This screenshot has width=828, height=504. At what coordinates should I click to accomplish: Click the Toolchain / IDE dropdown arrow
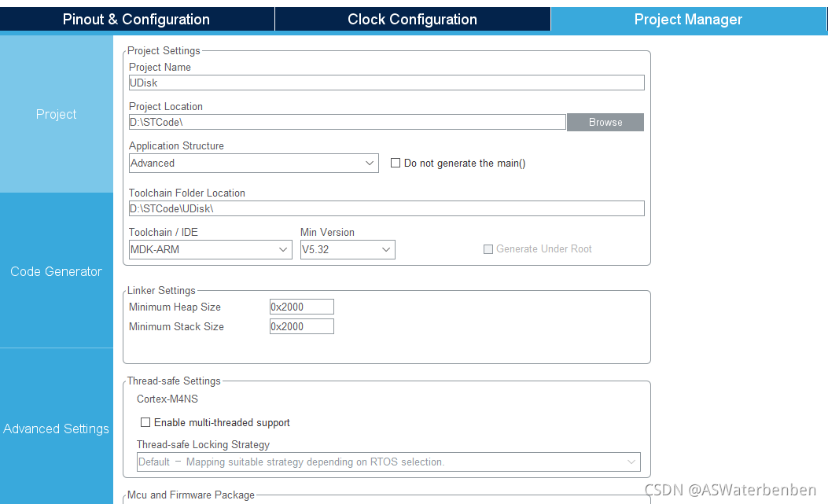283,249
